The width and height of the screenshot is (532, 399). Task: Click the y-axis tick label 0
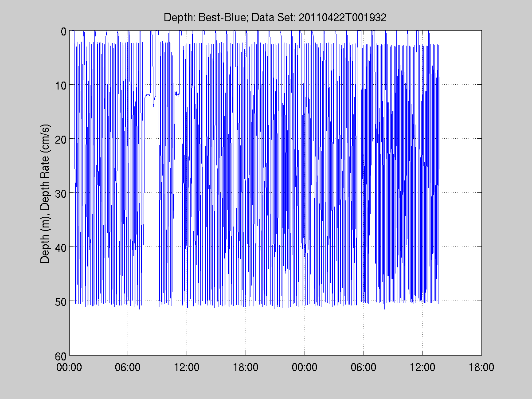click(63, 31)
